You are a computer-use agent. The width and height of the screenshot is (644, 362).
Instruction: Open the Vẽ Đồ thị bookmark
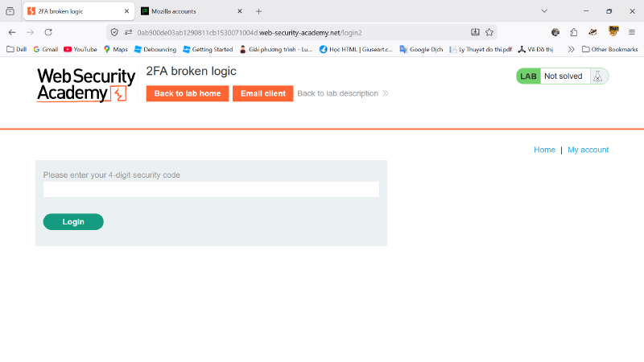pos(535,49)
